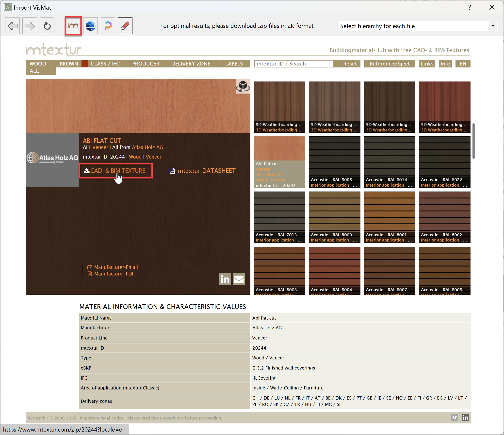Follow the Veneer link after ALL
This screenshot has width=504, height=435.
pos(100,147)
